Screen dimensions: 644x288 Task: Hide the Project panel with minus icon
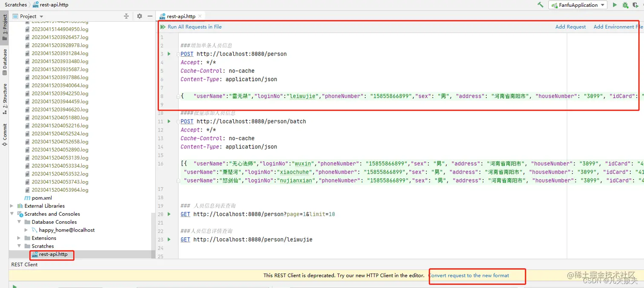[150, 16]
